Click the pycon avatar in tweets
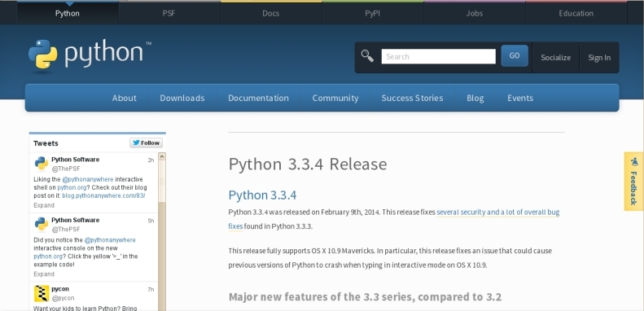The width and height of the screenshot is (644, 311). point(42,293)
